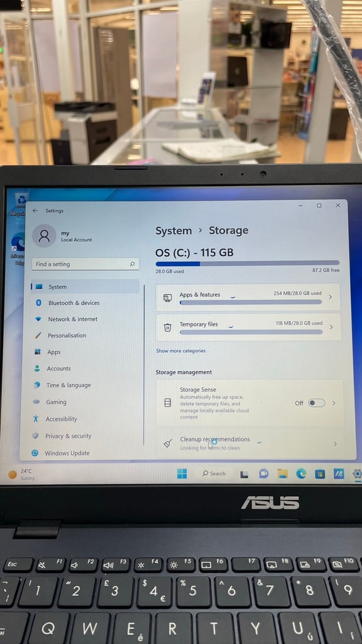Click the Windows Start button on taskbar
The width and height of the screenshot is (362, 644).
[182, 474]
